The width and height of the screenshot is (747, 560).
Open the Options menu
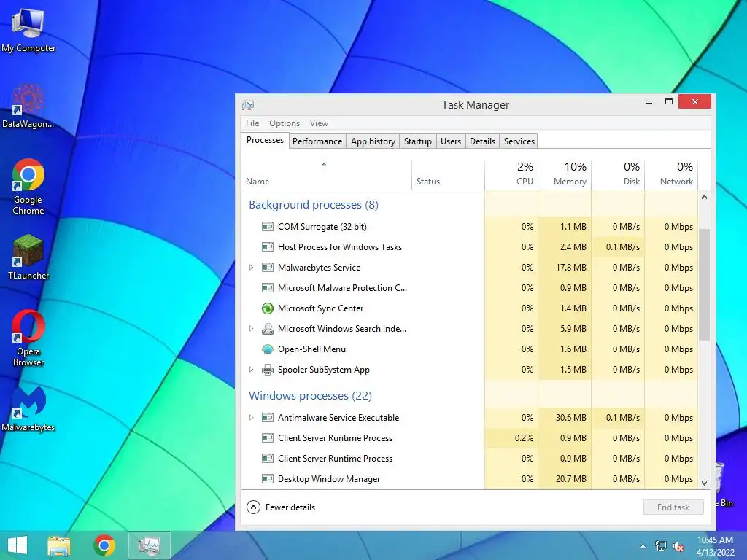[285, 123]
